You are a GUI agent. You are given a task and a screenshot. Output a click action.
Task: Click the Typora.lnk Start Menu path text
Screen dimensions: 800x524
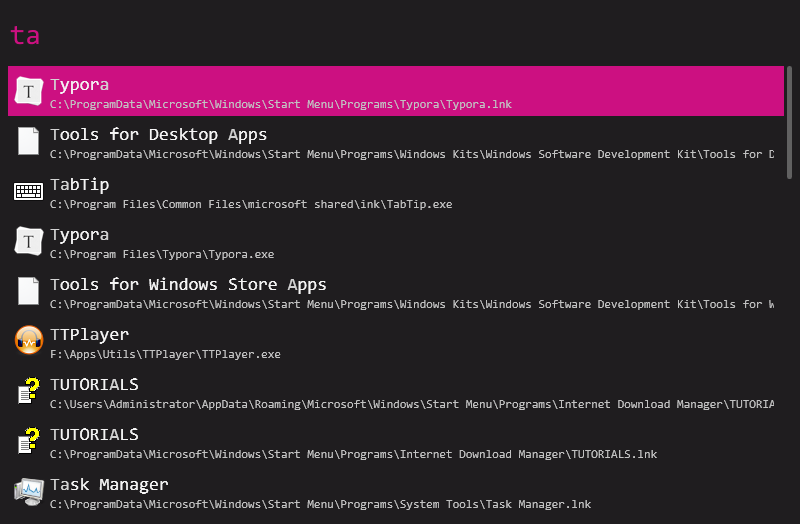click(281, 104)
